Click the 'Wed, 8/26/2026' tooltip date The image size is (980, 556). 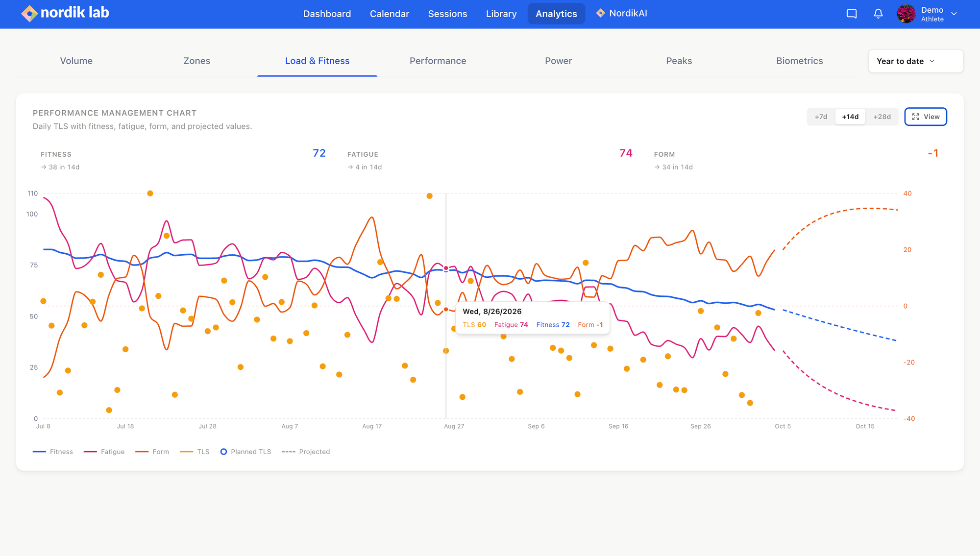(492, 312)
